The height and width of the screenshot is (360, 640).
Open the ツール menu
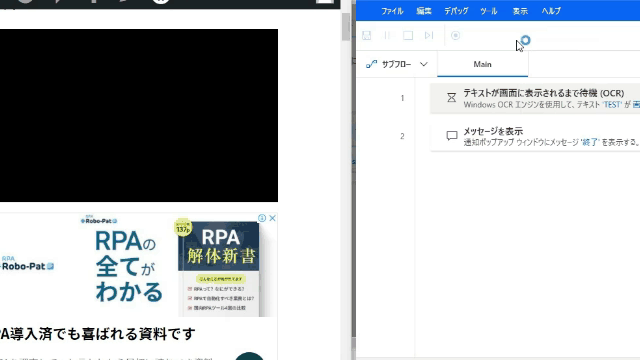(x=489, y=11)
